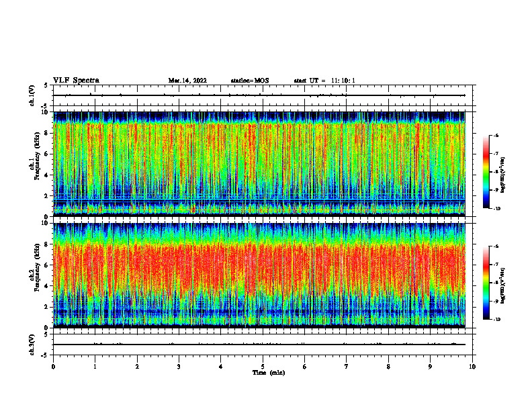Click the ch.3 voltage waveform trace
The image size is (532, 411).
coord(259,345)
